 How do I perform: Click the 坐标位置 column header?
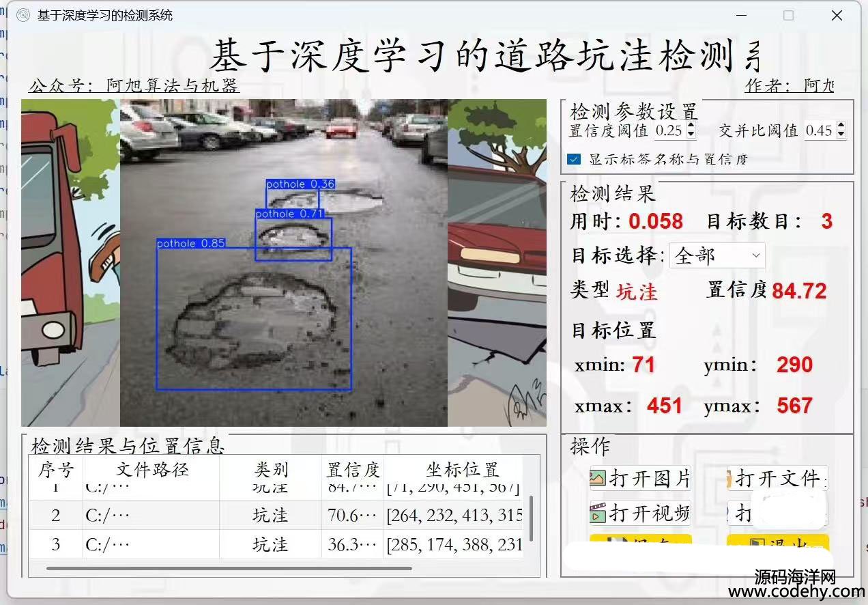coord(462,470)
